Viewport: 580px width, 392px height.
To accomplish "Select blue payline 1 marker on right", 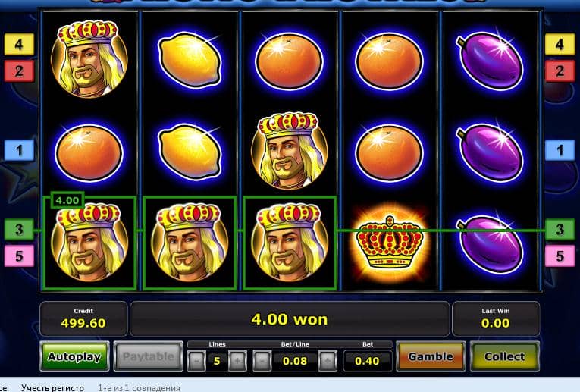I will (560, 150).
